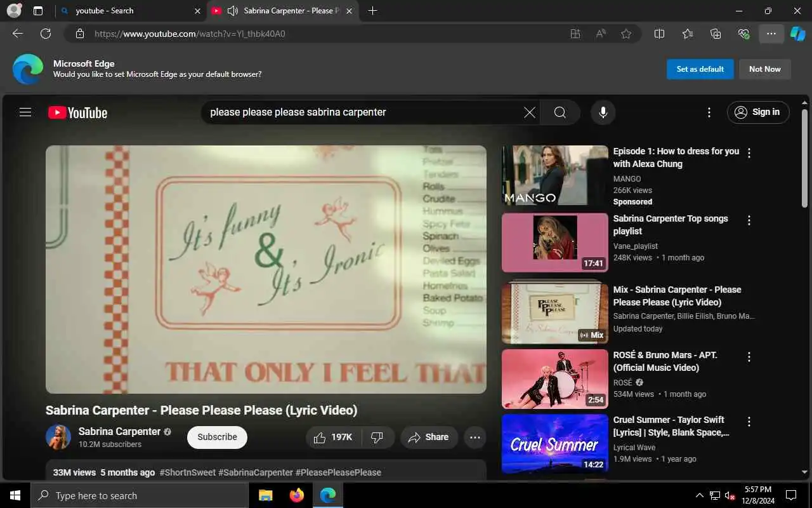Open Edge Settings and more menu
Image resolution: width=812 pixels, height=508 pixels.
[771, 34]
